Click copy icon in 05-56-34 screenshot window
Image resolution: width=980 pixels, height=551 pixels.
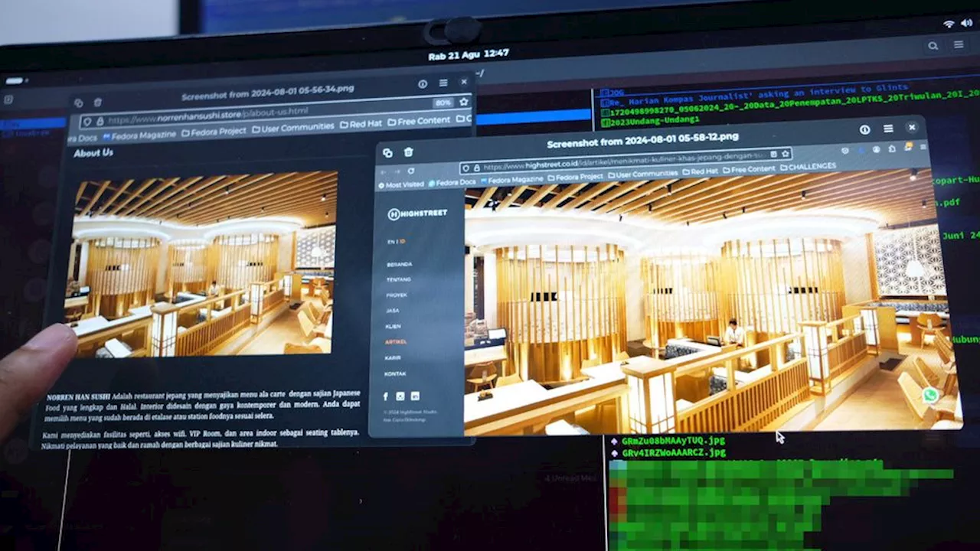[x=78, y=103]
